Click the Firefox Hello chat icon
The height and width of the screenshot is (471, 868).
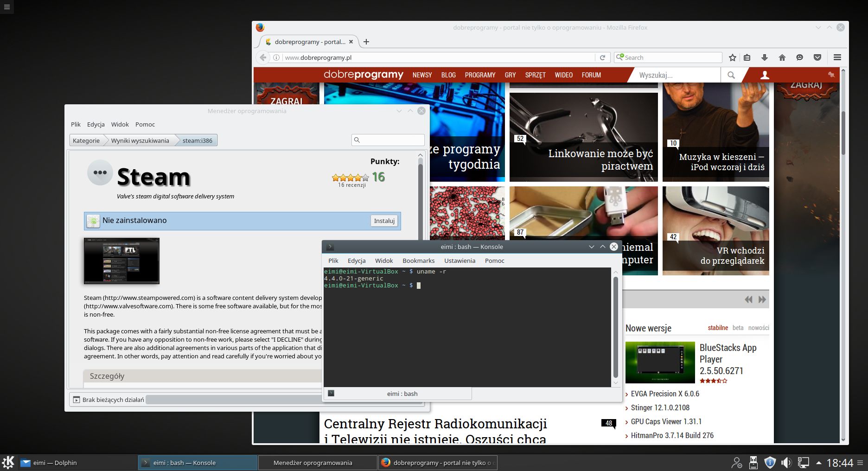pyautogui.click(x=800, y=57)
